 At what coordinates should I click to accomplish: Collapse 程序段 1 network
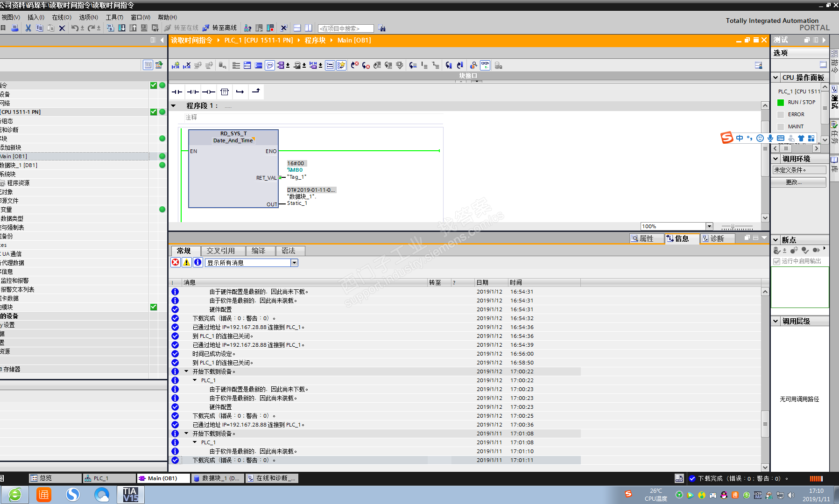pyautogui.click(x=174, y=106)
